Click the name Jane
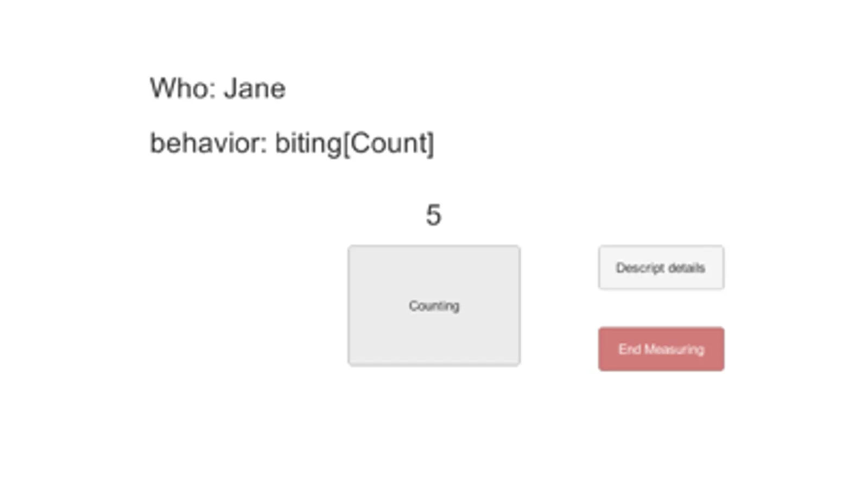The height and width of the screenshot is (489, 868). pyautogui.click(x=254, y=89)
